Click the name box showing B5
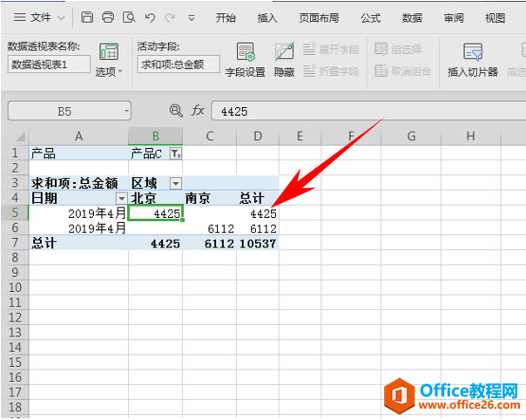This screenshot has width=526, height=420. tap(64, 112)
